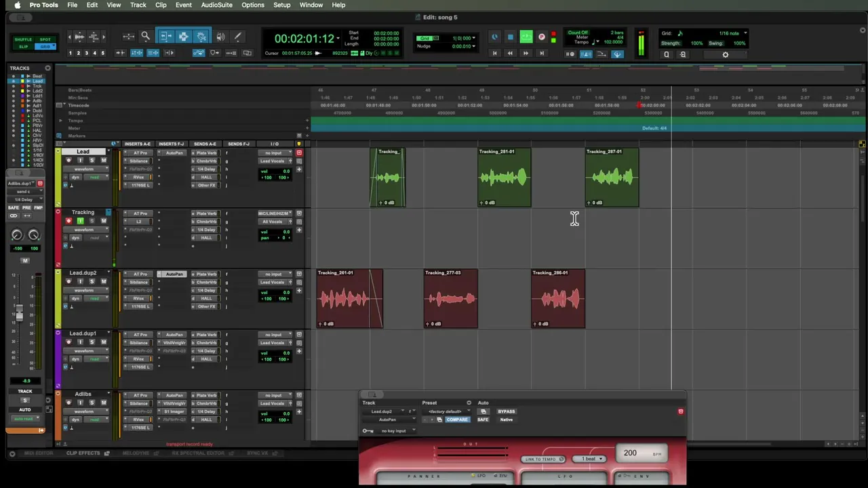Toggle Record Enable on Lead track
The image size is (868, 488).
(x=68, y=161)
